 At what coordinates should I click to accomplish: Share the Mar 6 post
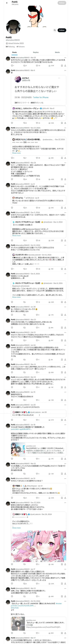click(65, 123)
